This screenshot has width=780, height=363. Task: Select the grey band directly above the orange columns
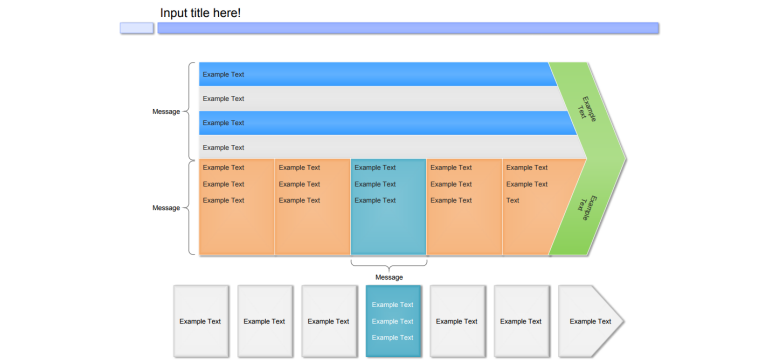coord(393,147)
